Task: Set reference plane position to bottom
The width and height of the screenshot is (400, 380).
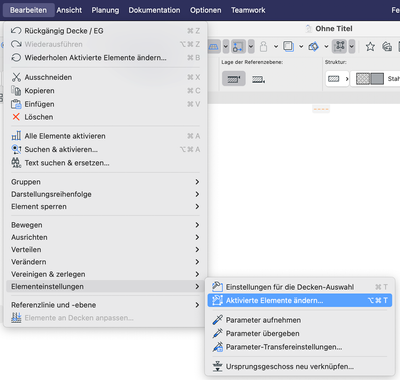Action: tap(258, 79)
